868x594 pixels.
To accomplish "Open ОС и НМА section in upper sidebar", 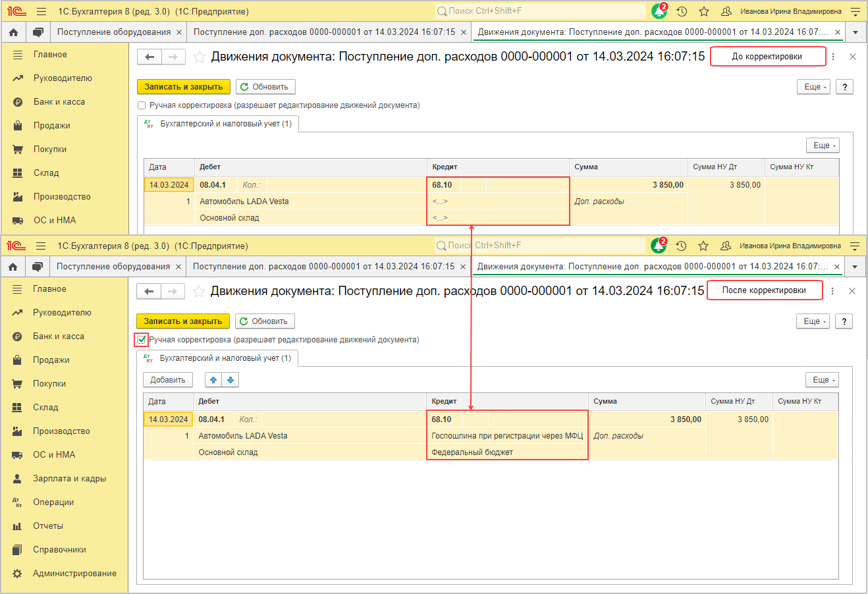I will point(65,221).
